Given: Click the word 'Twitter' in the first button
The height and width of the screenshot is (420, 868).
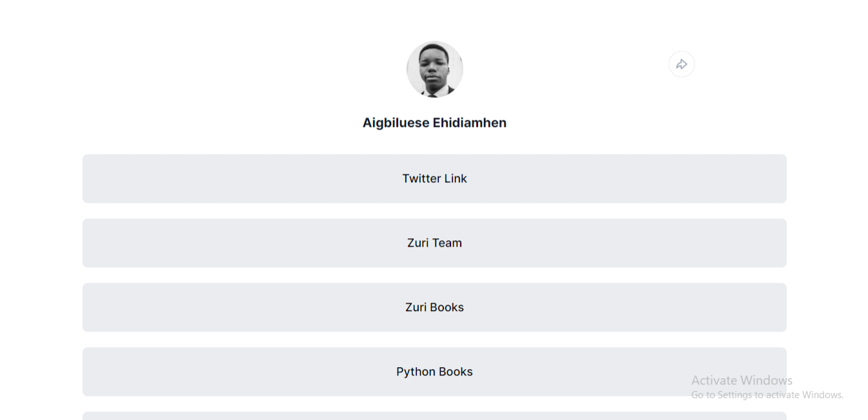Looking at the screenshot, I should tap(421, 178).
